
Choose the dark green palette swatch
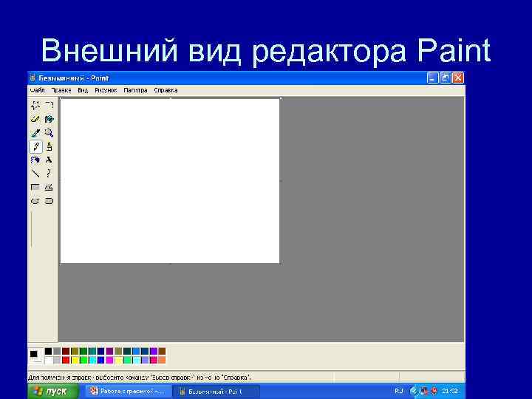pyautogui.click(x=83, y=351)
